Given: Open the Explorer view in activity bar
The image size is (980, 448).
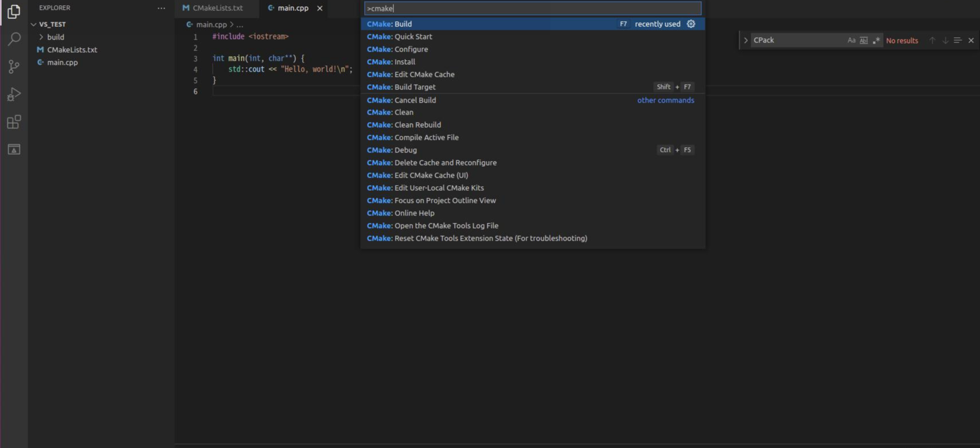Looking at the screenshot, I should [14, 11].
